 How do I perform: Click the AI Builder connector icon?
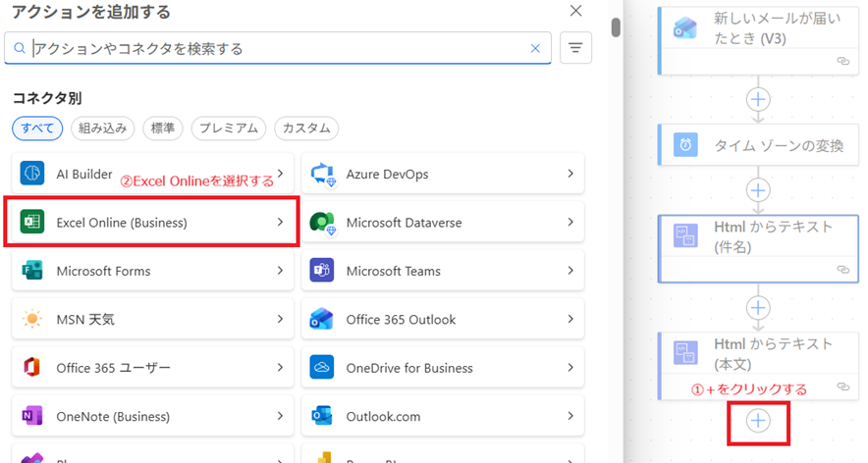coord(32,174)
